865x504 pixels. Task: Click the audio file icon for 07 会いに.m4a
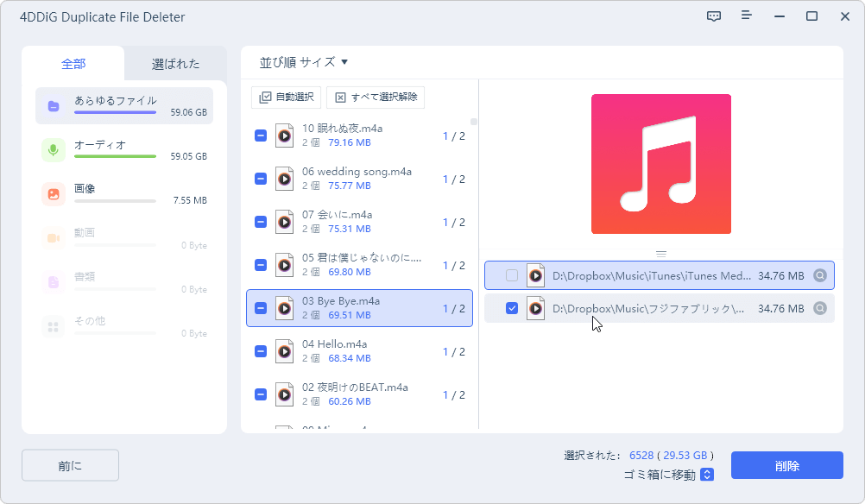(x=285, y=222)
